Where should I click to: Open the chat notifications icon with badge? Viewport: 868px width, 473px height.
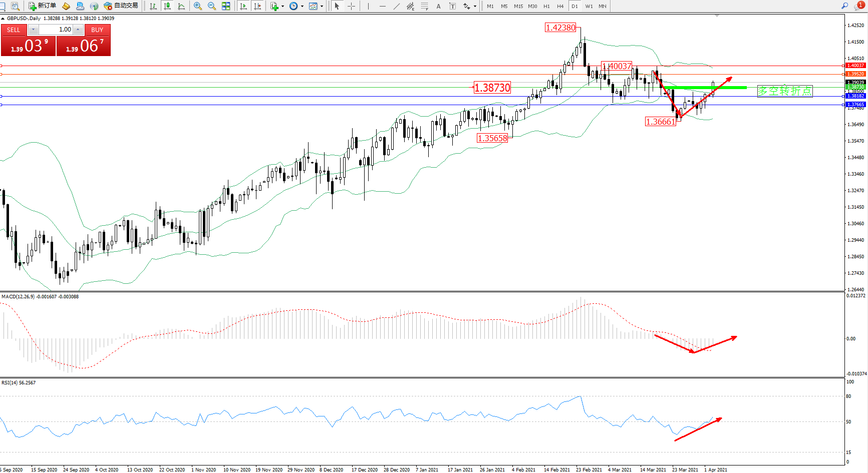click(859, 6)
